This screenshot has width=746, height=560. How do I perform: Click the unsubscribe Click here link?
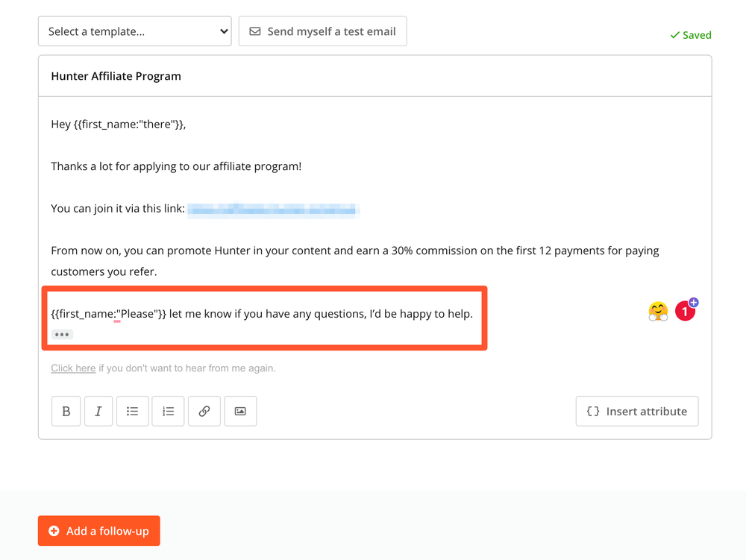pyautogui.click(x=72, y=368)
